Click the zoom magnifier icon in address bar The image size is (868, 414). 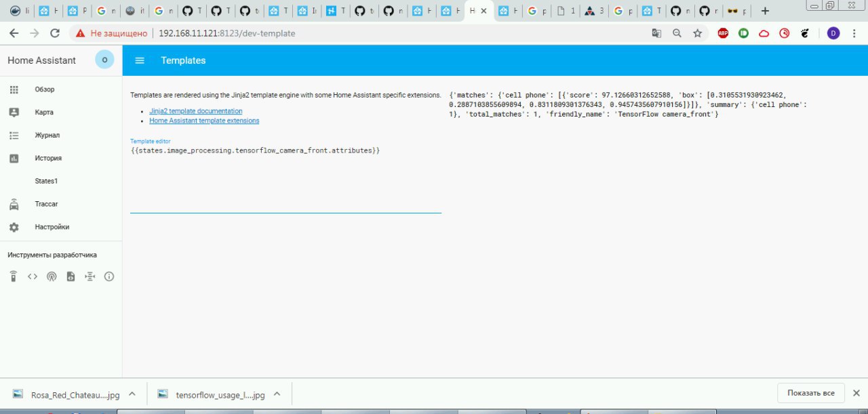click(x=677, y=33)
